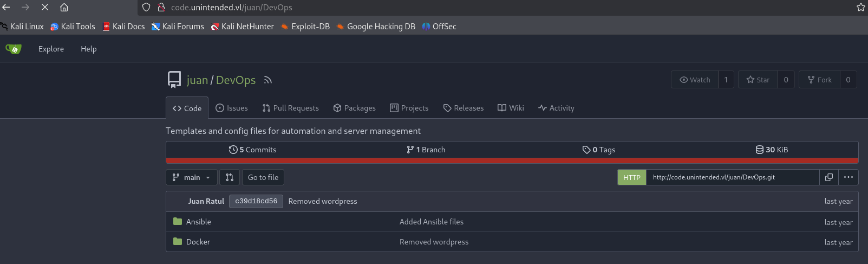Open the Docker row Removed wordpress commit
868x264 pixels.
point(434,242)
